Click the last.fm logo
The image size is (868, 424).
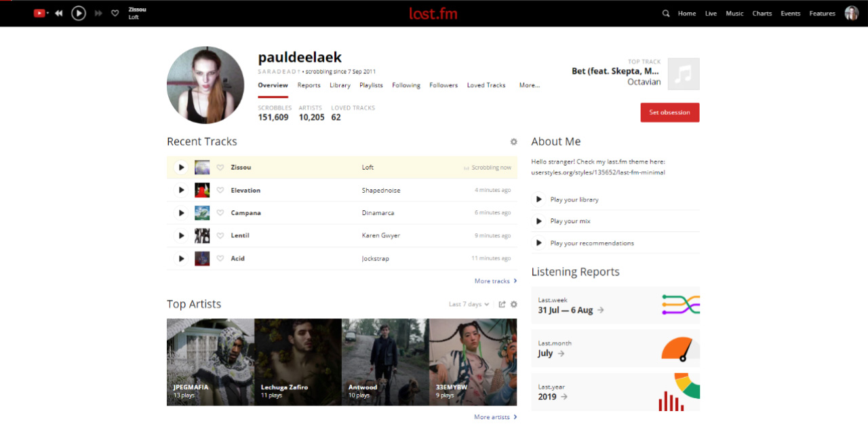point(433,13)
